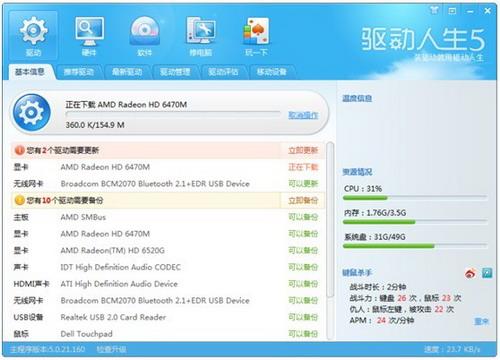The width and height of the screenshot is (500, 360).
Task: Click 检查升级 in the status bar
Action: [111, 349]
